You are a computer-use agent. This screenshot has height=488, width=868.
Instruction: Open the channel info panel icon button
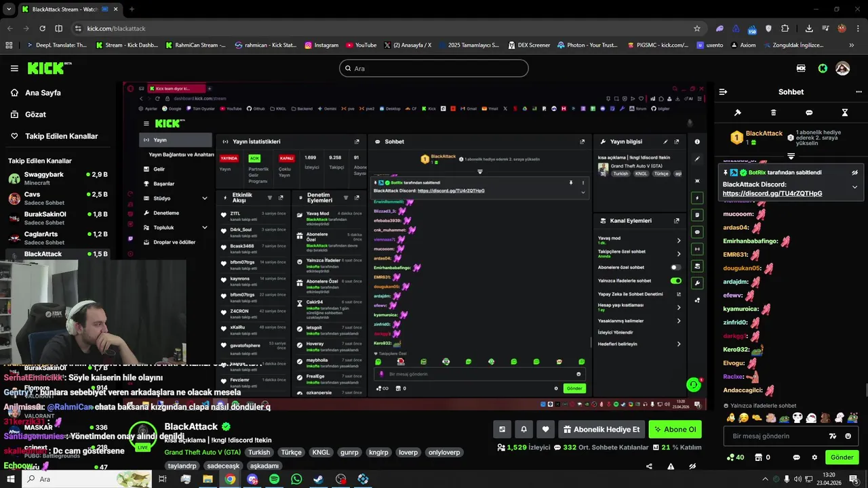pos(502,429)
